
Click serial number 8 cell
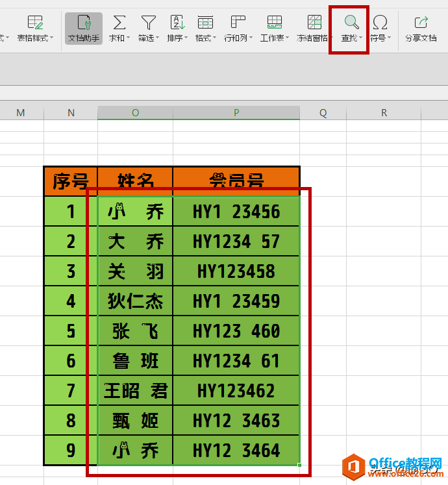(71, 420)
